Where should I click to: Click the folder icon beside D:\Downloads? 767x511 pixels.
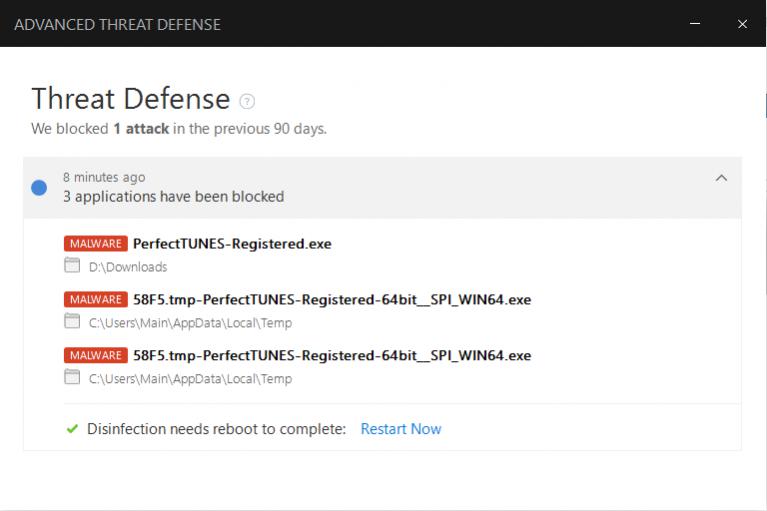click(x=72, y=266)
